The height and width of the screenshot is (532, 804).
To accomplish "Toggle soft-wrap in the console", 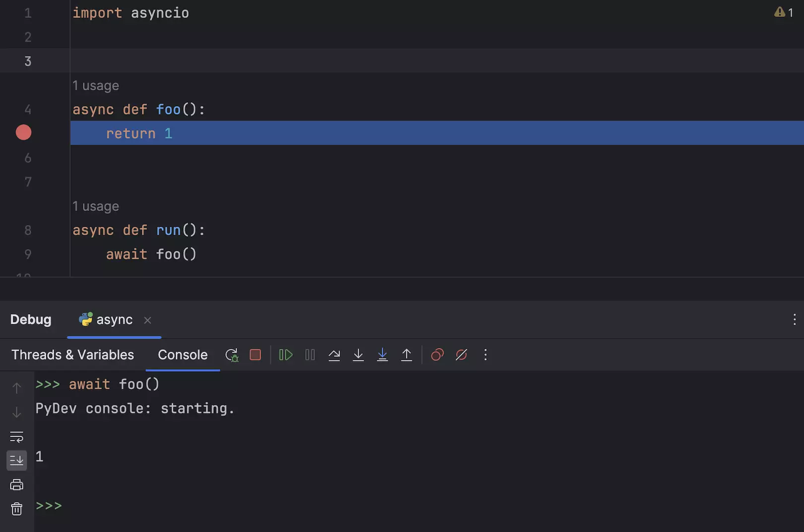I will [x=16, y=437].
